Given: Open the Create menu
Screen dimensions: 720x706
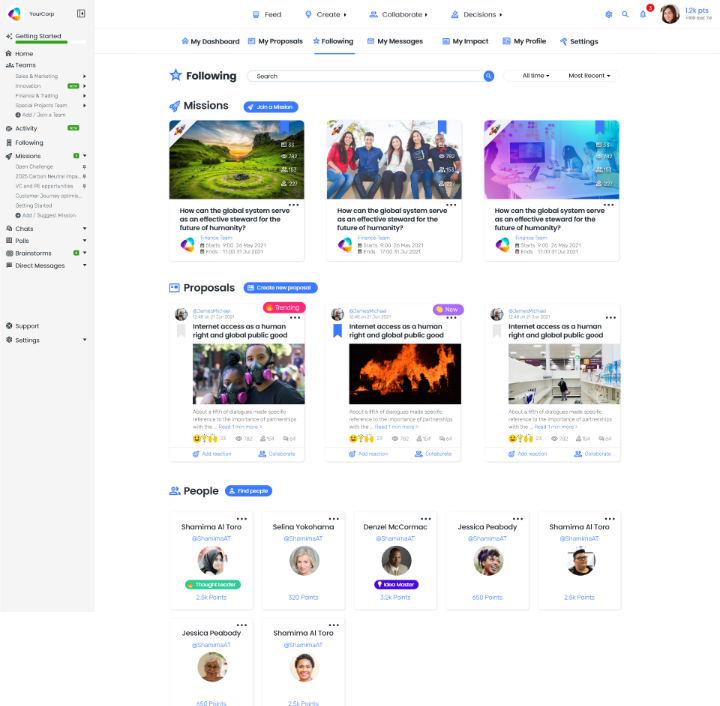Looking at the screenshot, I should 326,15.
